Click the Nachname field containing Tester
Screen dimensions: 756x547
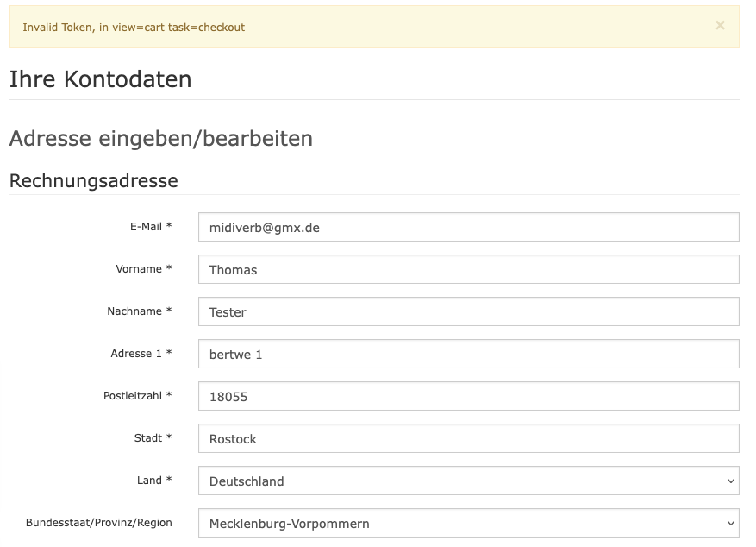pos(468,311)
